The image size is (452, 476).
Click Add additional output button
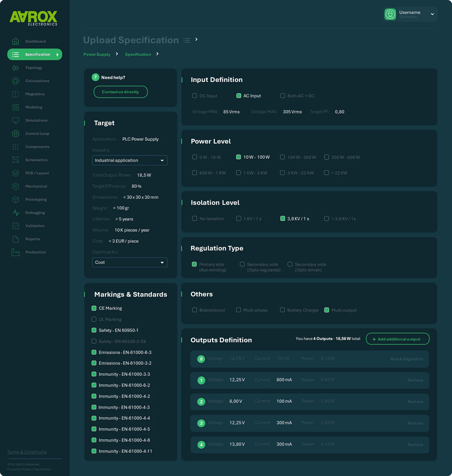click(398, 339)
